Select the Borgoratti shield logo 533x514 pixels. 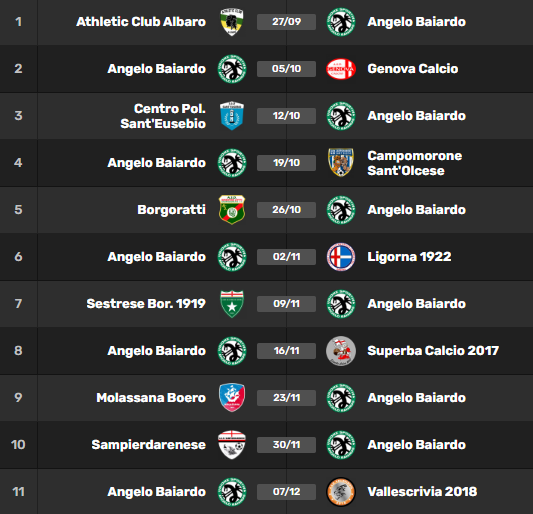[232, 209]
